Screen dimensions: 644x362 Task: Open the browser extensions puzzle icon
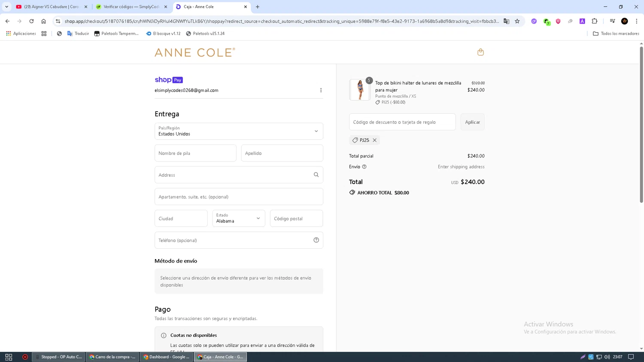point(594,21)
